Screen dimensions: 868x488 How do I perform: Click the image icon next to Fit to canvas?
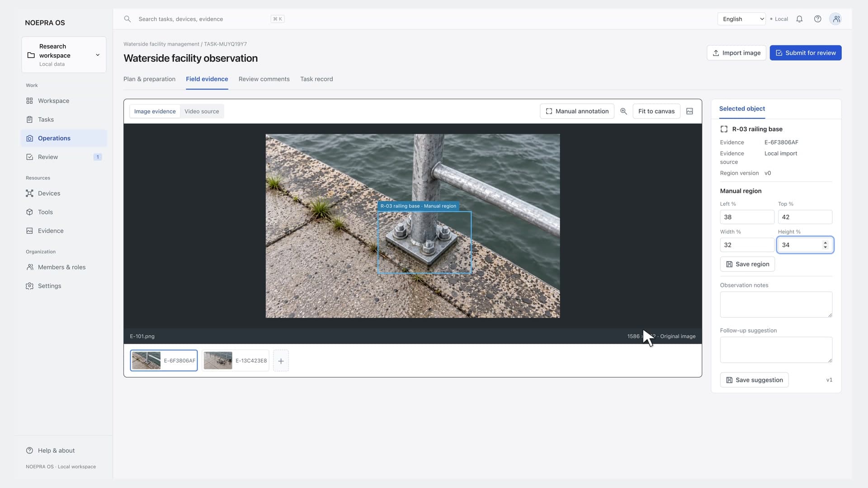(689, 111)
